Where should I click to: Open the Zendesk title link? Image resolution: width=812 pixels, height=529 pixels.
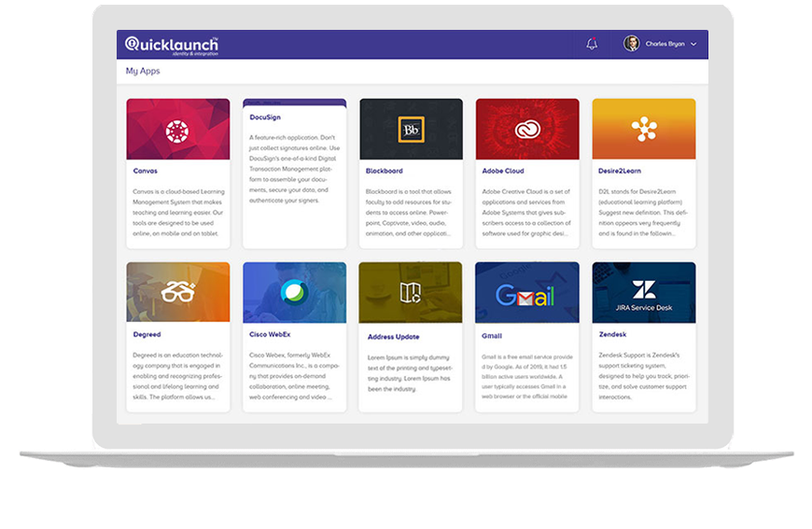(x=612, y=334)
